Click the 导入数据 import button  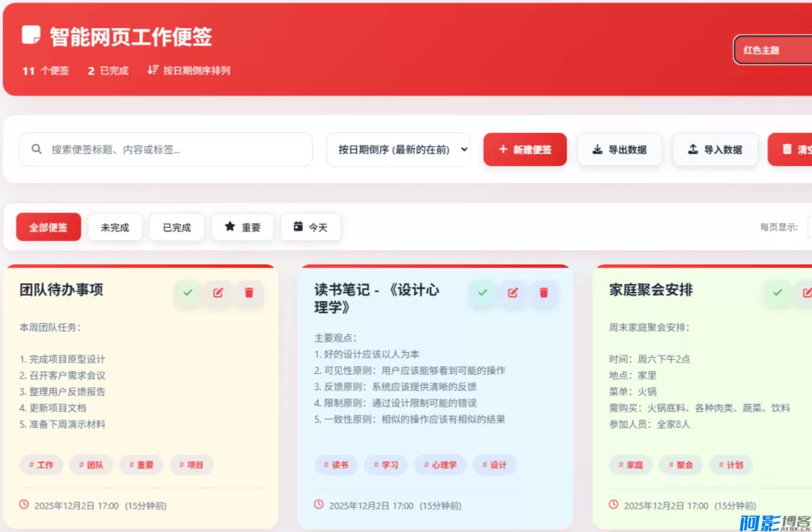pos(715,149)
